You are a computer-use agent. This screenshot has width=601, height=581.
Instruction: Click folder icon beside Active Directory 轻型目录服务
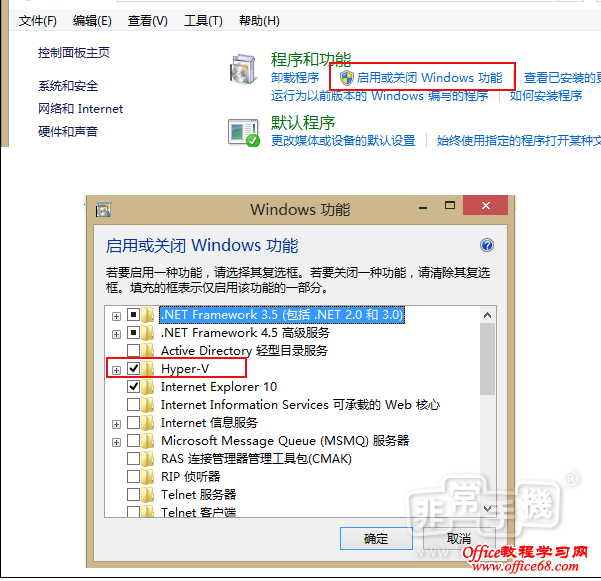tap(148, 351)
